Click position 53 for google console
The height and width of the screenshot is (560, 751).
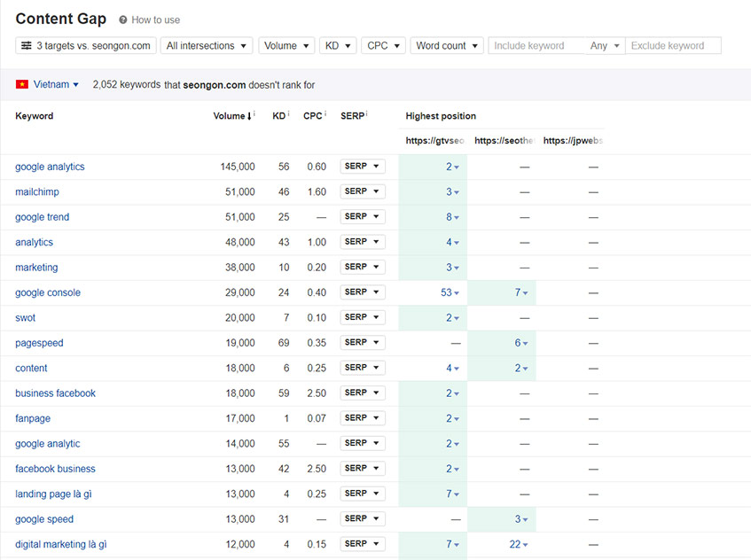(x=450, y=292)
